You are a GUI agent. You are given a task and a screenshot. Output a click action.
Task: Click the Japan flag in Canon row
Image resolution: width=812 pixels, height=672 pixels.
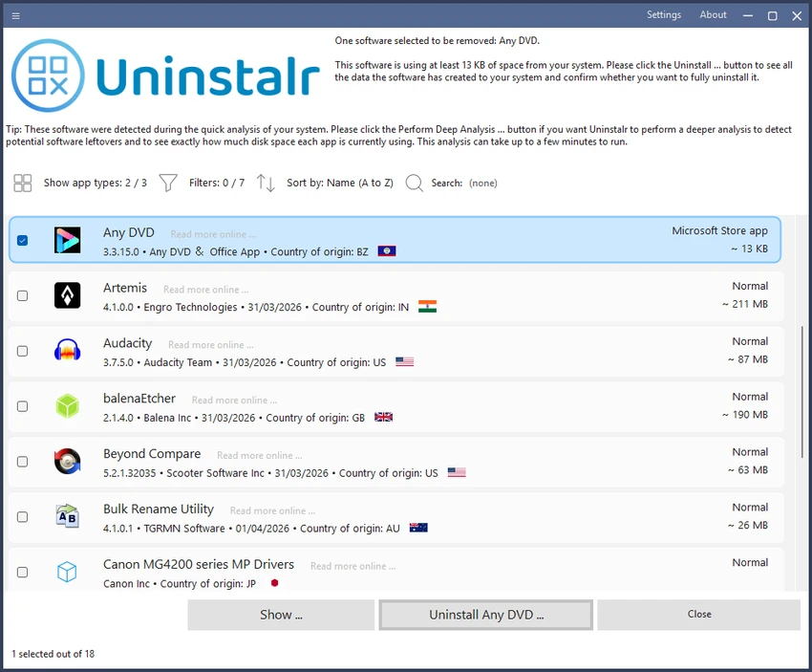tap(274, 583)
